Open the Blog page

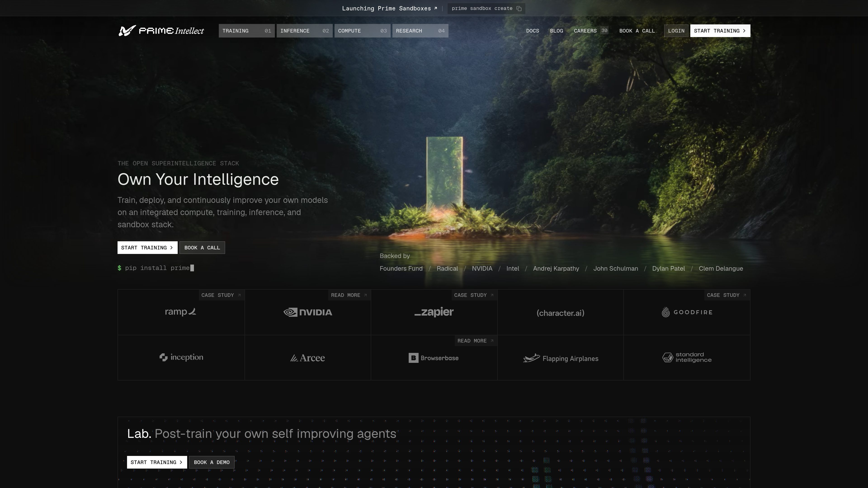click(557, 31)
